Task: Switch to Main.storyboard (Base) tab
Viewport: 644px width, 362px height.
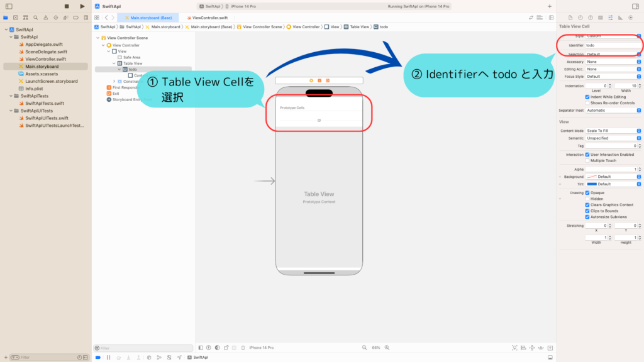Action: pyautogui.click(x=148, y=18)
